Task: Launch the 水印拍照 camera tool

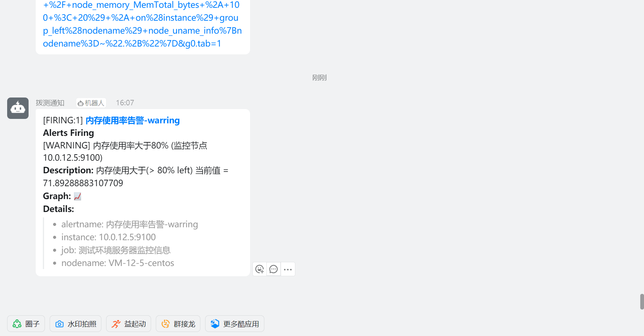Action: click(76, 324)
